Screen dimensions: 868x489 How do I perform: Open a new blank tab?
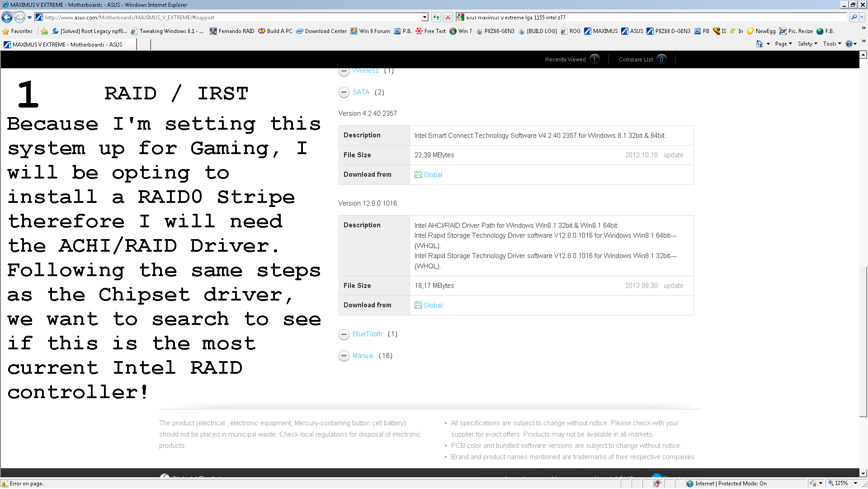(143, 45)
